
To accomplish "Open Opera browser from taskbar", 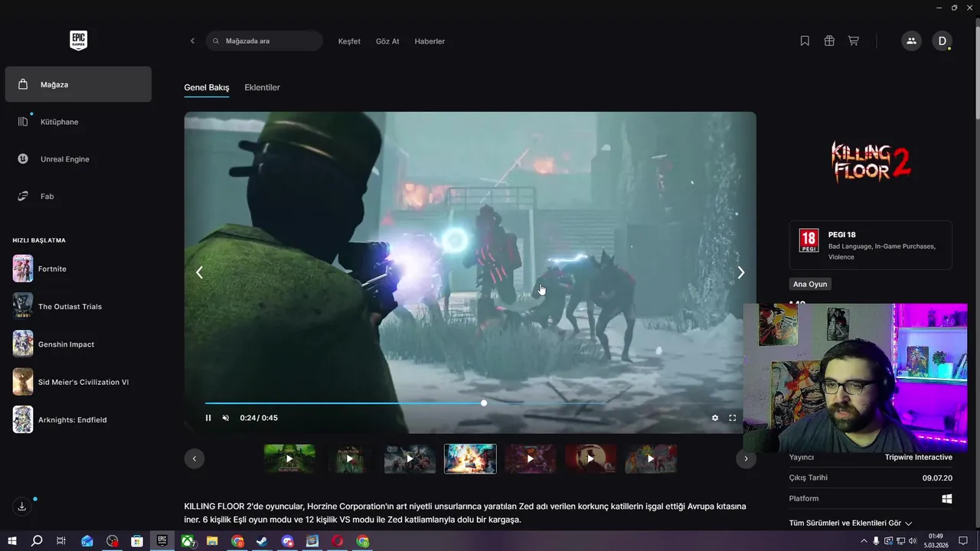I will (338, 541).
